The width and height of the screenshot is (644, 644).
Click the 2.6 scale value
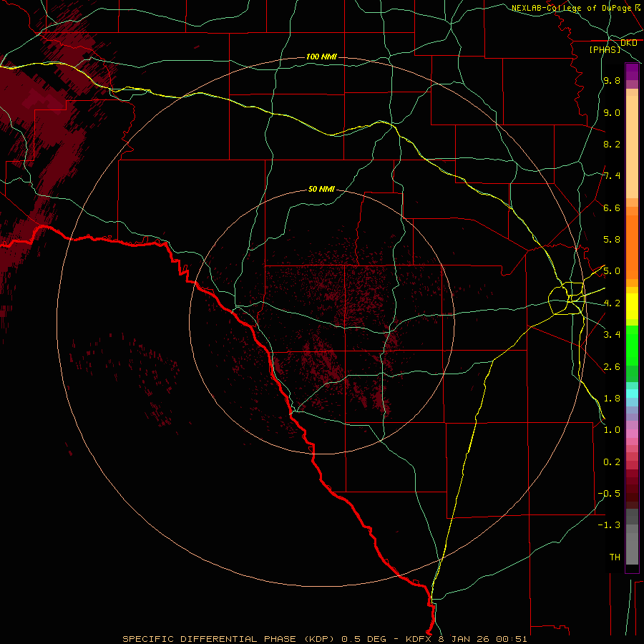(x=612, y=367)
